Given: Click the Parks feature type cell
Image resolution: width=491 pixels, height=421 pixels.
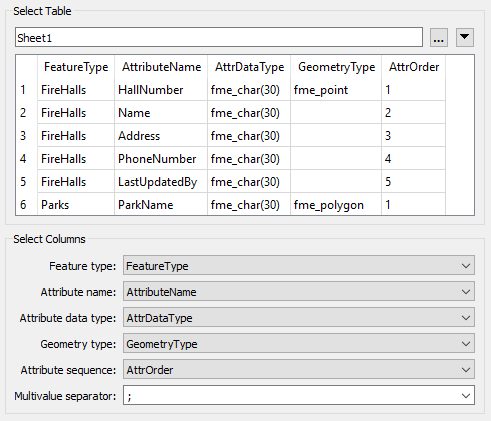Looking at the screenshot, I should [x=76, y=204].
